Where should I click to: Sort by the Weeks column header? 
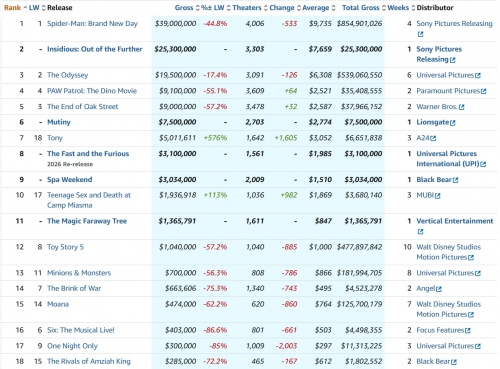pyautogui.click(x=401, y=8)
